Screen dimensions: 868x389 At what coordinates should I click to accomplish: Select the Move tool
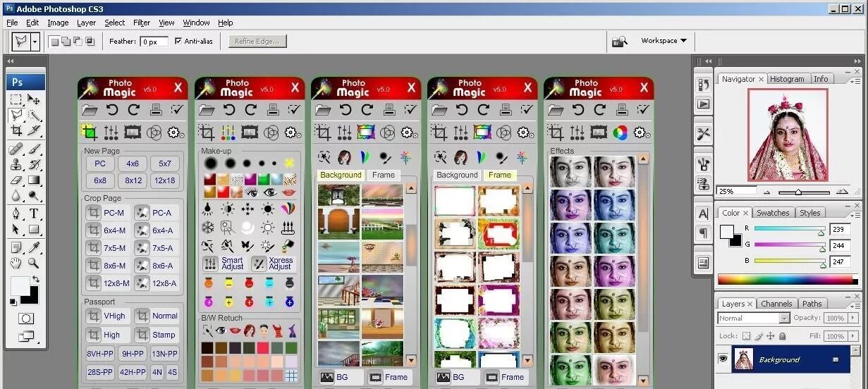(x=34, y=100)
